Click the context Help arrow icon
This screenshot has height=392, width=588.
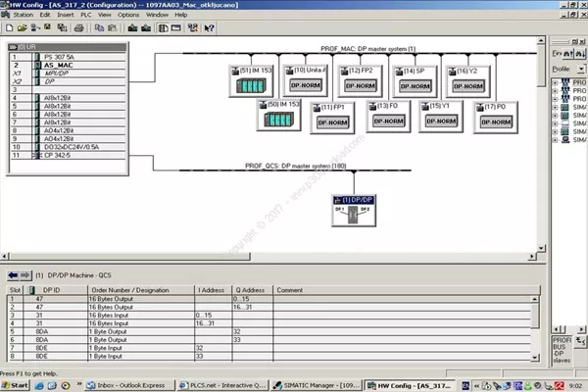(x=210, y=28)
